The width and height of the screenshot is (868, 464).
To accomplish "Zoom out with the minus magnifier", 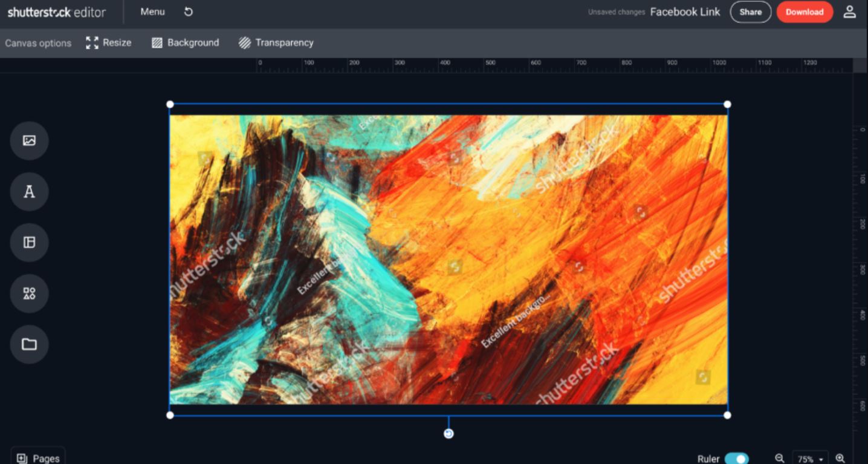I will coord(780,459).
